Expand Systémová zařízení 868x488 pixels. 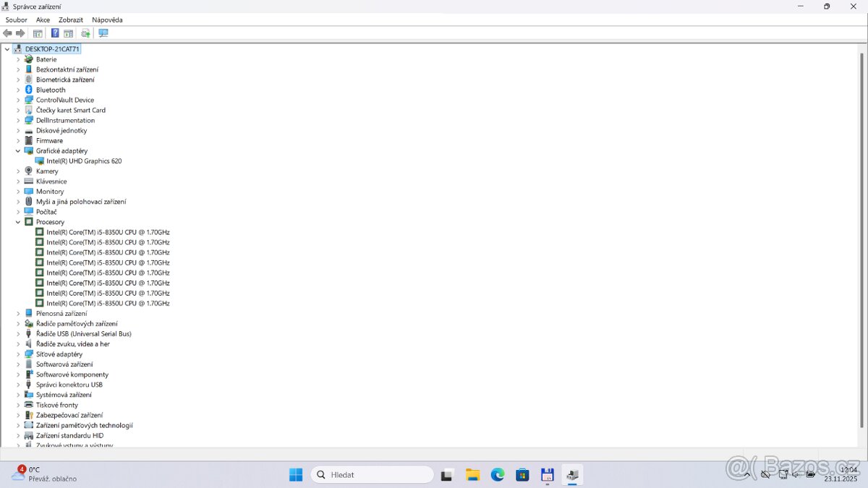[18, 395]
